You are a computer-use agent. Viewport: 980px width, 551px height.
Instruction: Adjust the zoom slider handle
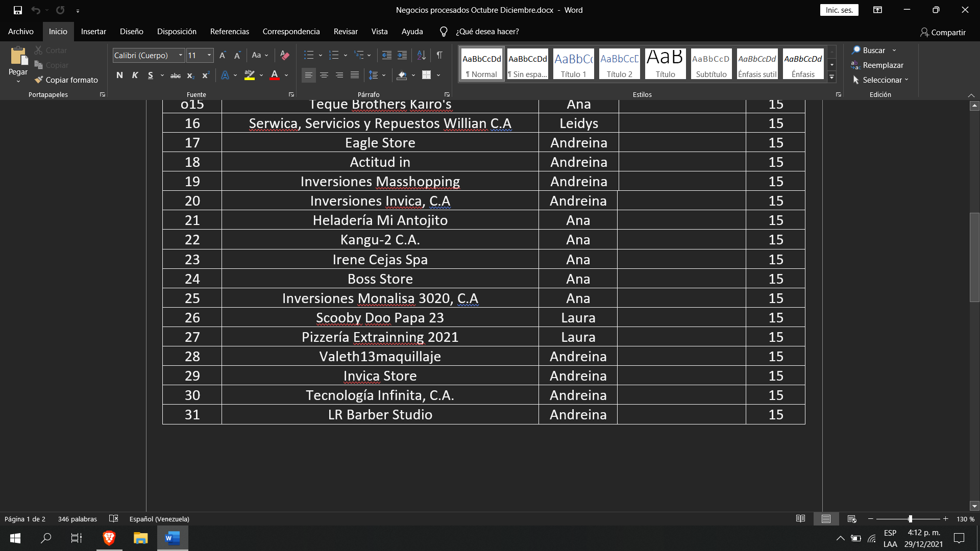click(910, 519)
